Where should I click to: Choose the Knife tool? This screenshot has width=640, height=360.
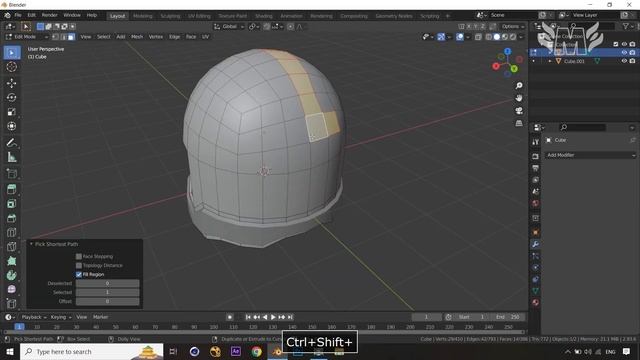coord(11,247)
